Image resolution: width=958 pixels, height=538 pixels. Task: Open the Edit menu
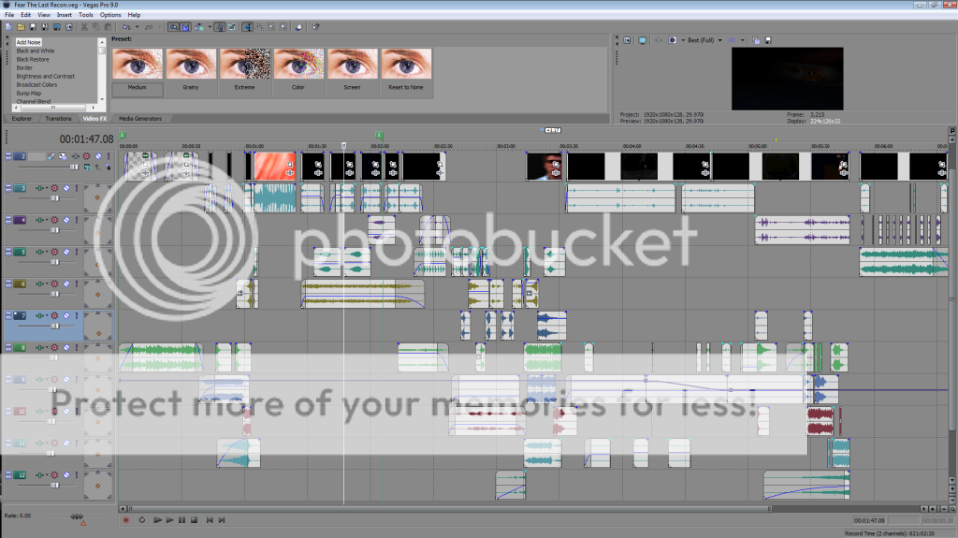point(26,15)
